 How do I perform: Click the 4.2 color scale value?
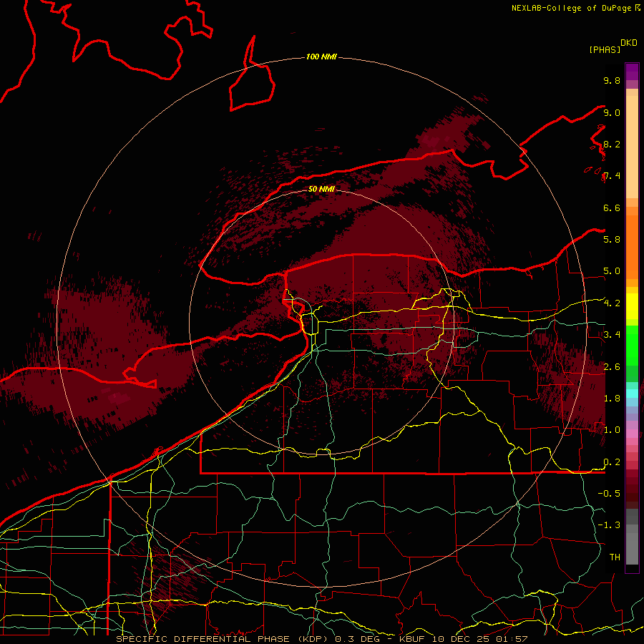click(612, 303)
